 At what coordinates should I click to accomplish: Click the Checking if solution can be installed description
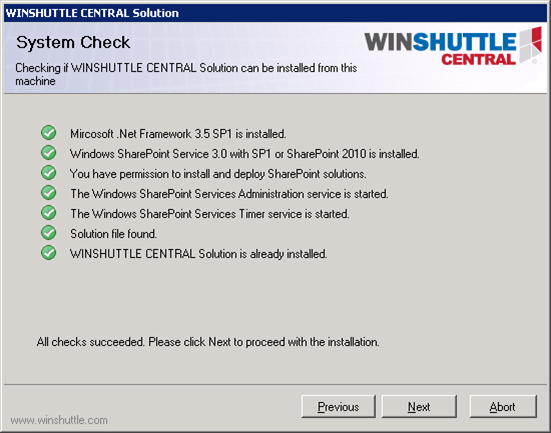point(186,74)
